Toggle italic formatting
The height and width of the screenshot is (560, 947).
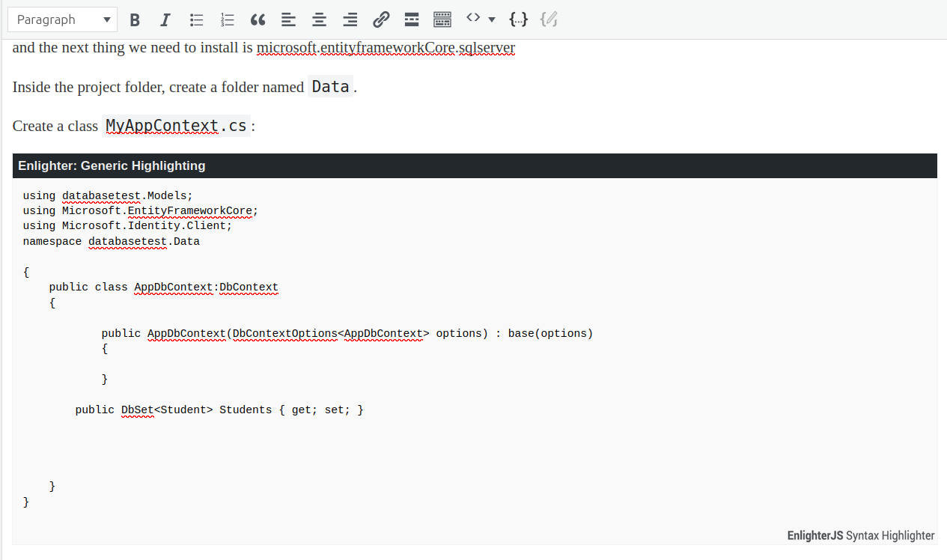[x=165, y=20]
